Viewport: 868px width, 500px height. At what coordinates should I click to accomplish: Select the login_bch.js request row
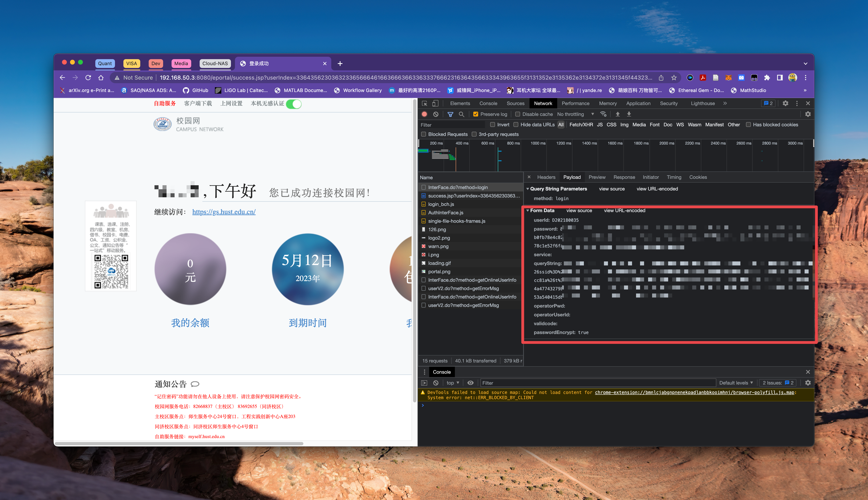point(471,204)
